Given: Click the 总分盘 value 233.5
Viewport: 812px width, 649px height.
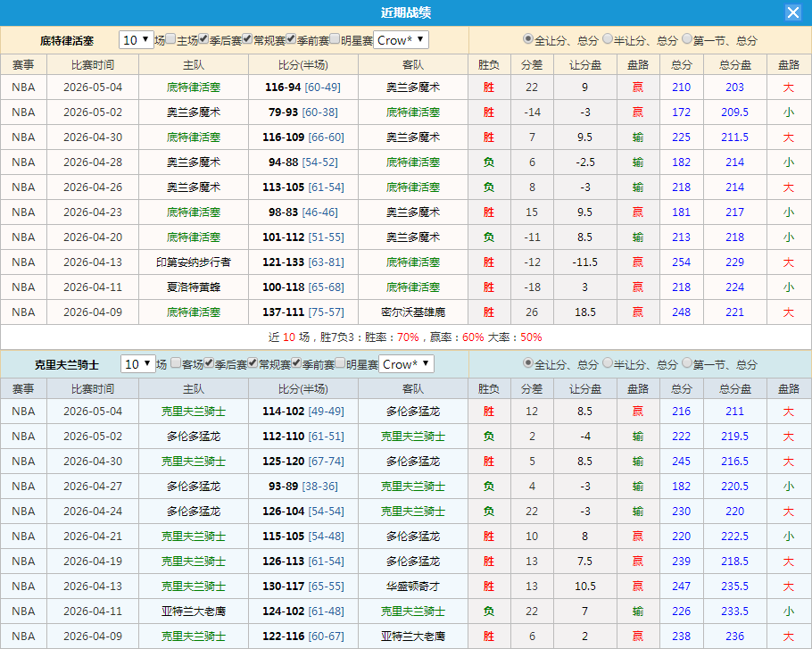Looking at the screenshot, I should [x=735, y=612].
